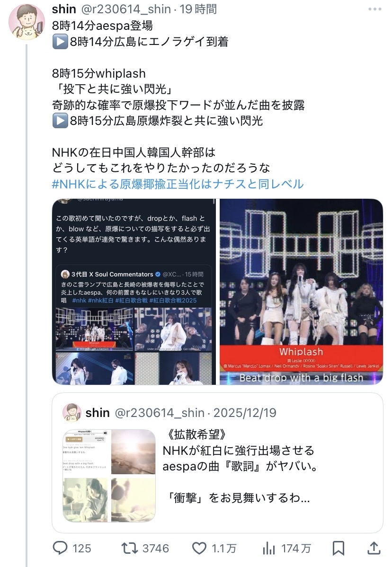Tap the 125 replies count
Viewport: 392px width, 567px height.
82,548
